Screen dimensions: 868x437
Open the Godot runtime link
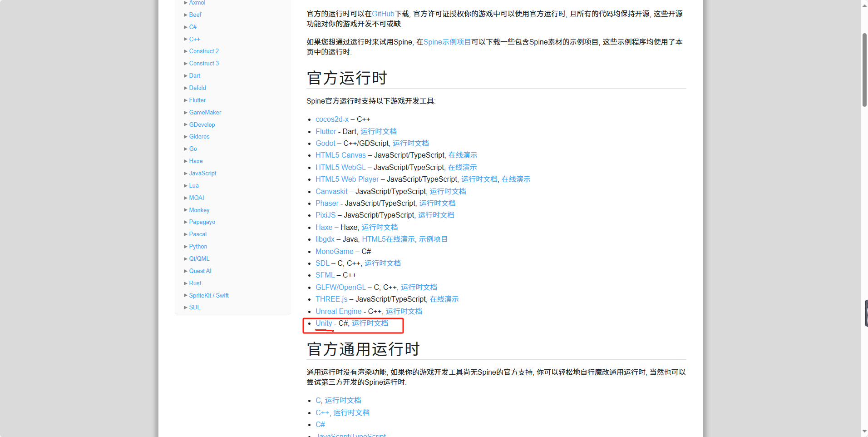coord(325,143)
